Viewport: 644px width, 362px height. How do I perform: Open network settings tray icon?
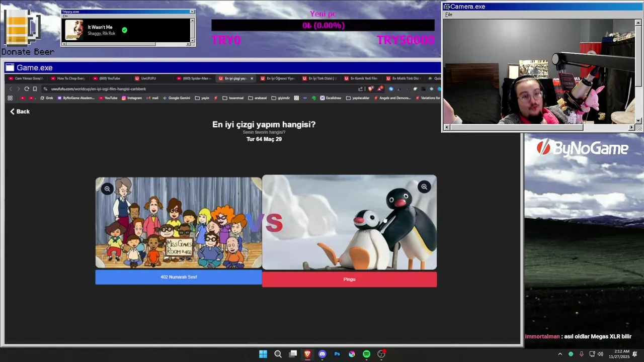[x=592, y=354]
